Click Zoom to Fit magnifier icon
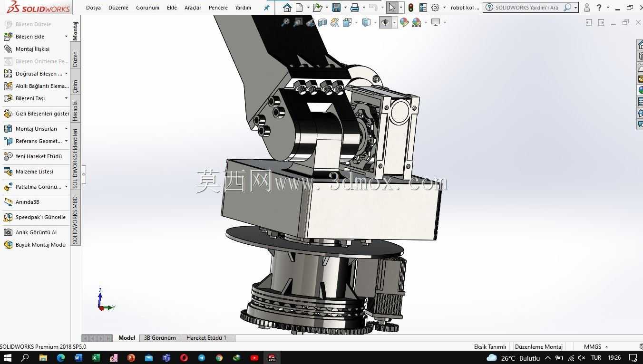Screen dimensions: 643x364 (x=285, y=22)
